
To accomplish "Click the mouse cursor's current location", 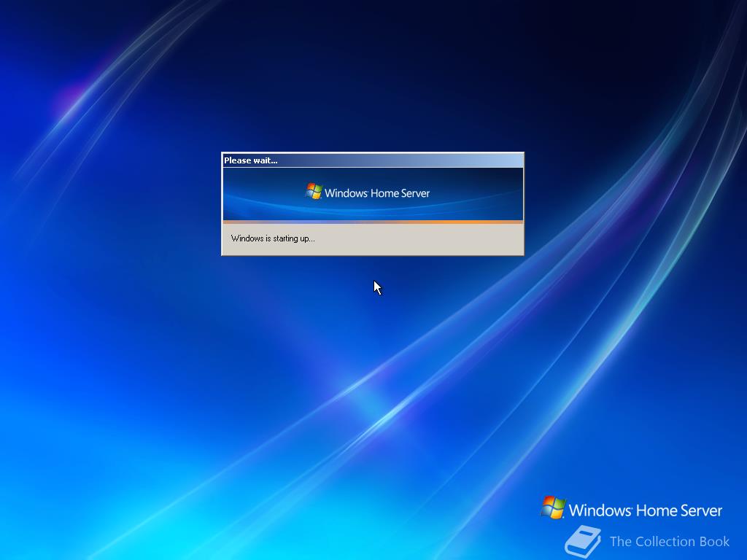I will coord(375,284).
